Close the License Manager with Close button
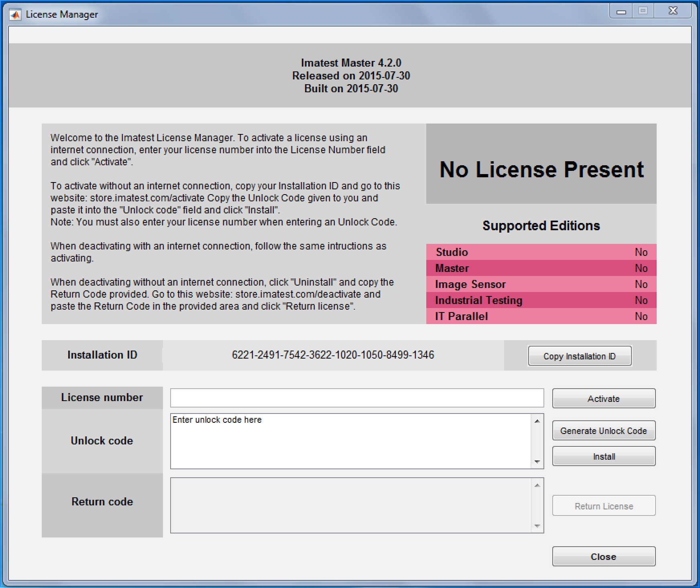 tap(604, 557)
